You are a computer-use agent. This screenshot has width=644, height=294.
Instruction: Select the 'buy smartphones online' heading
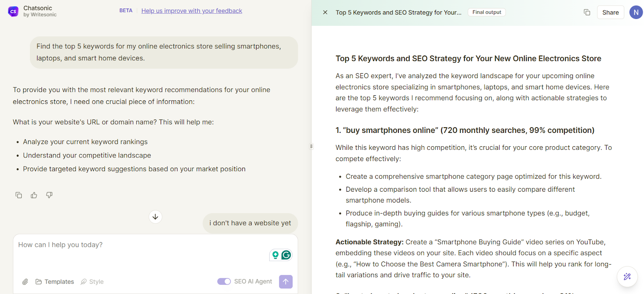click(465, 130)
